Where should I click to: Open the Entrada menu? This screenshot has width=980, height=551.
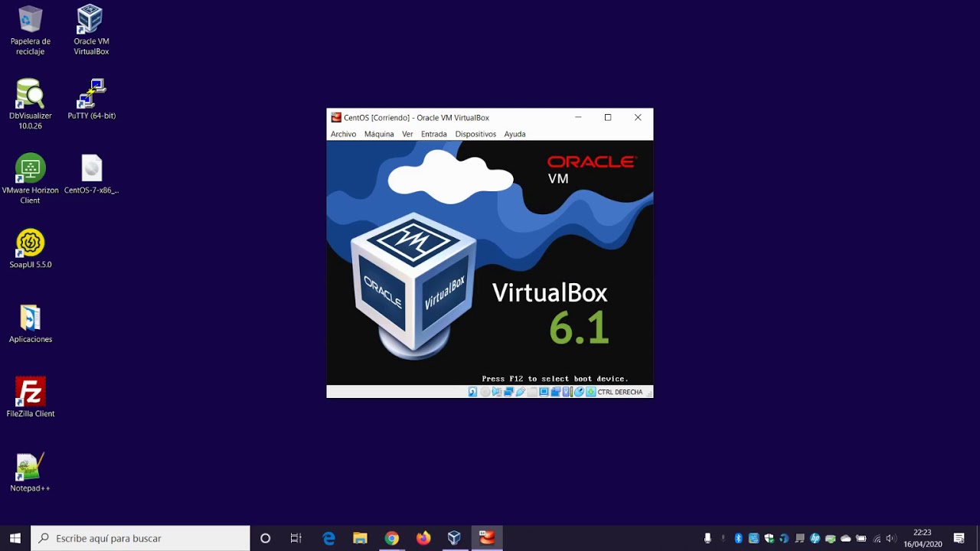point(433,134)
